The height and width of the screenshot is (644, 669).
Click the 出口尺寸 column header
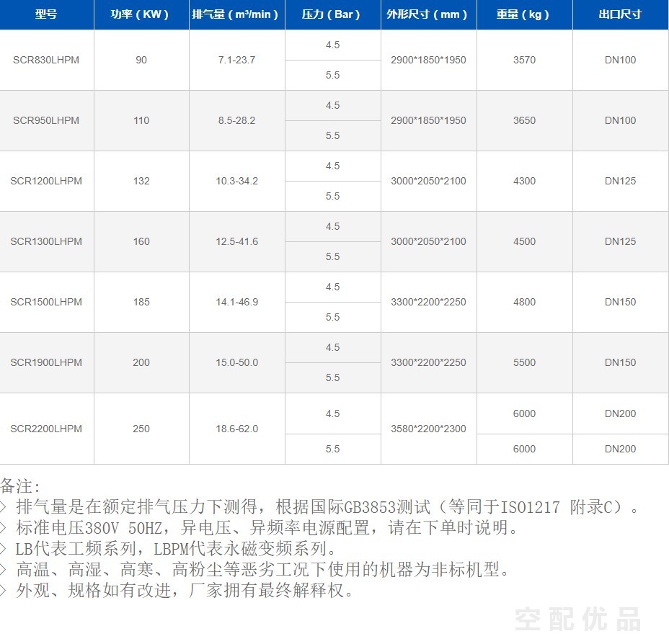(x=621, y=14)
